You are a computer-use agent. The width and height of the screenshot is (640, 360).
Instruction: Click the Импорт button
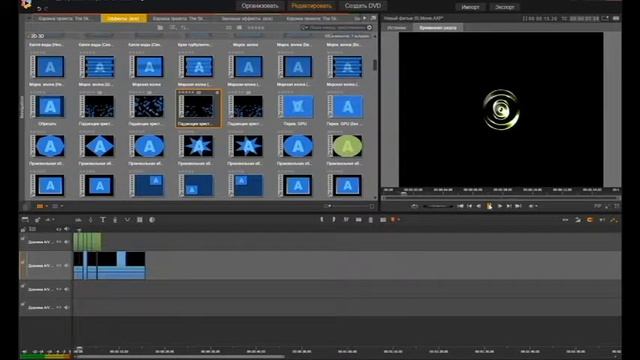point(470,7)
